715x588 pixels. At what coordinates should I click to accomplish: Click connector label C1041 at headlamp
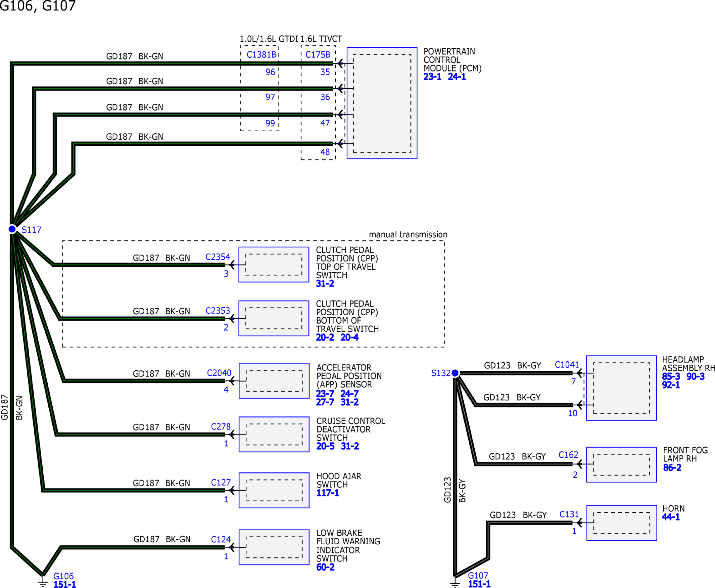pyautogui.click(x=567, y=365)
